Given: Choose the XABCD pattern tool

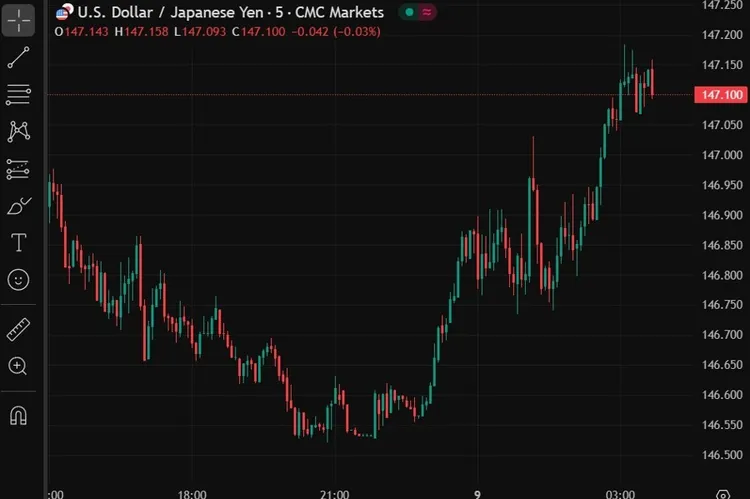Looking at the screenshot, I should tap(19, 131).
